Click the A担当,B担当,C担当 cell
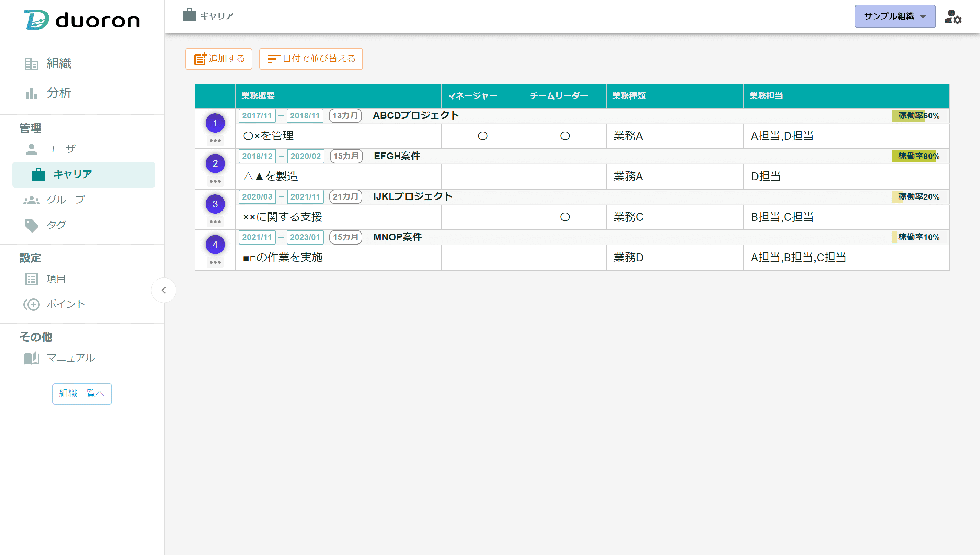The image size is (980, 555). pos(846,257)
